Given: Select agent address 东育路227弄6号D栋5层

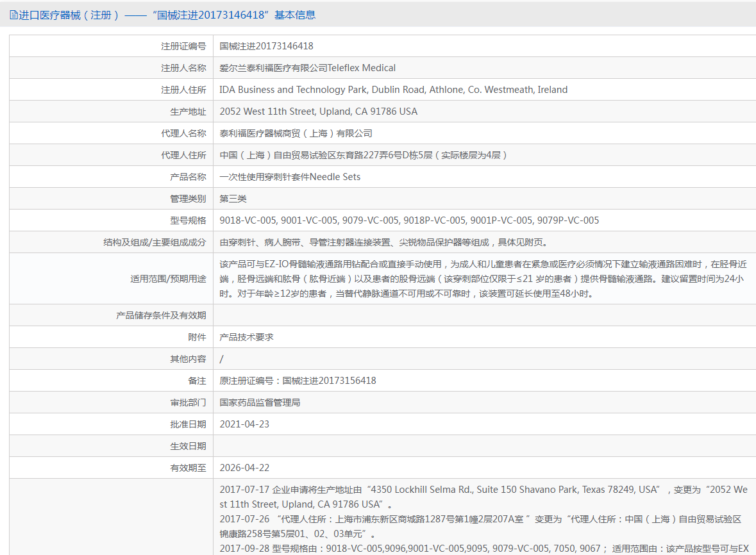Looking at the screenshot, I should (x=363, y=155).
